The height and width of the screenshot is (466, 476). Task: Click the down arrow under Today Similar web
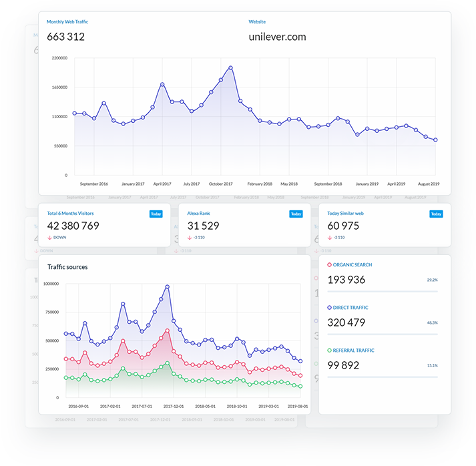click(x=330, y=237)
